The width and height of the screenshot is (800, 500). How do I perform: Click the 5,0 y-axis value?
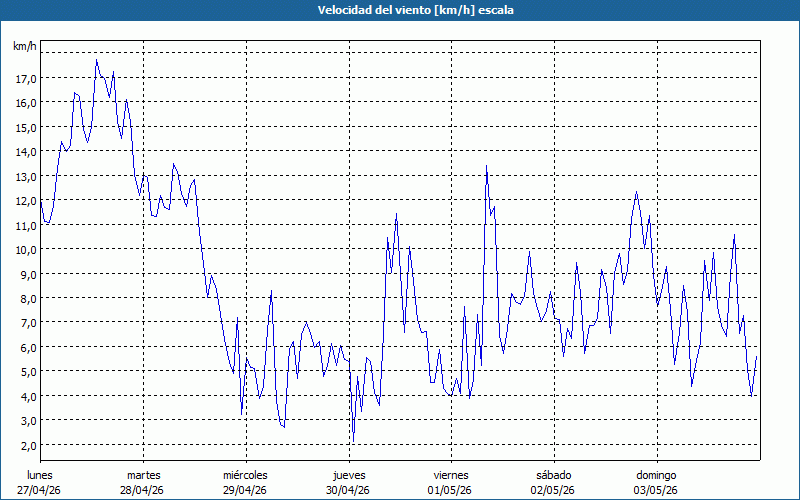[28, 372]
